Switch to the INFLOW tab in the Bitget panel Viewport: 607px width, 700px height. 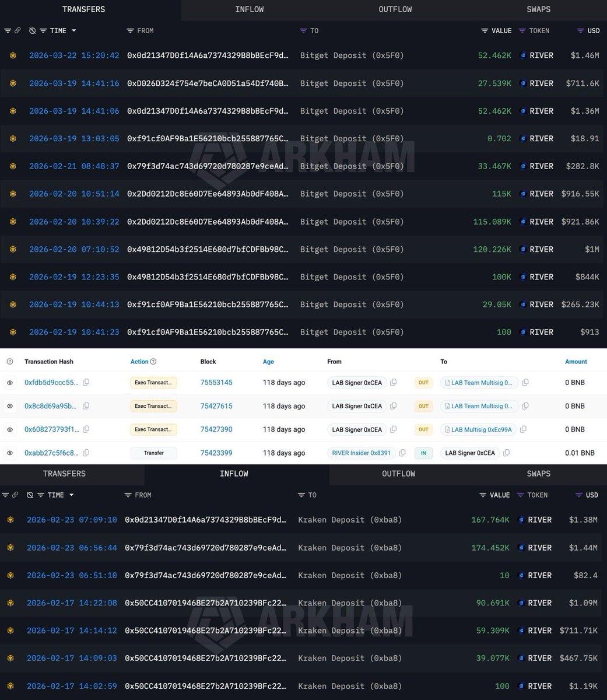point(249,9)
